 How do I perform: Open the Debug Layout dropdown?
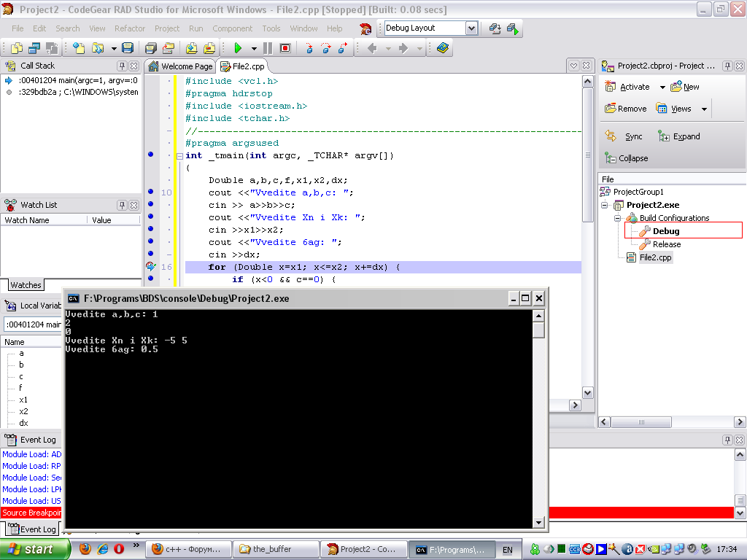pos(471,28)
